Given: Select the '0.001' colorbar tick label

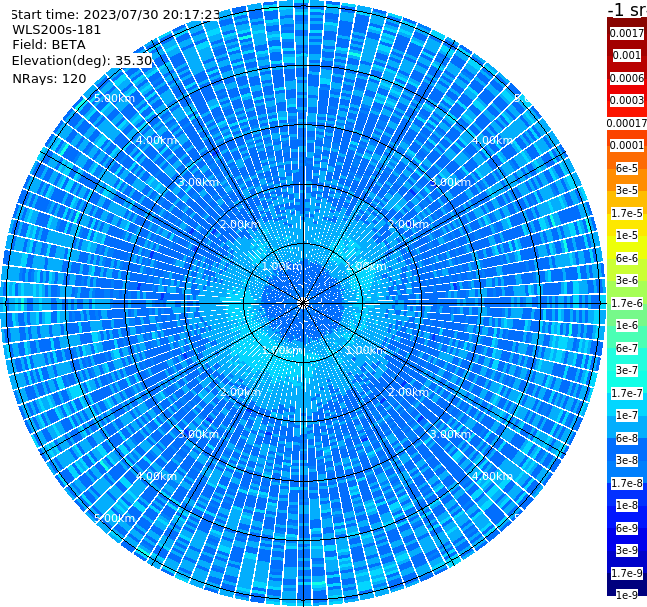Looking at the screenshot, I should click(x=627, y=56).
